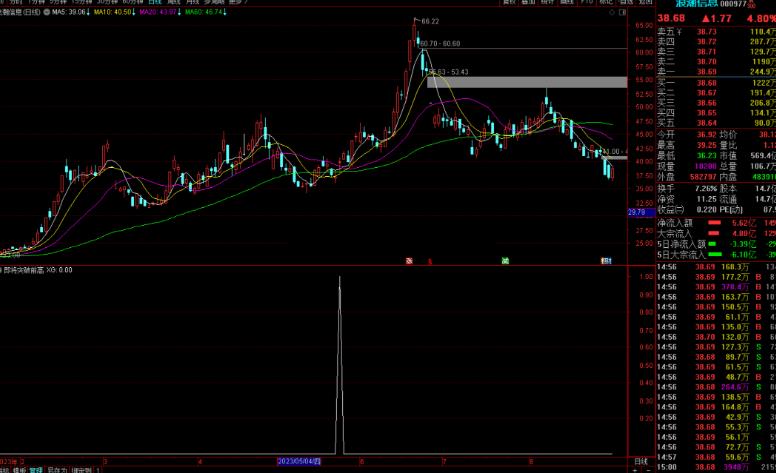Open the 统计 statistics tool
Image resolution: width=776 pixels, height=473 pixels.
click(x=547, y=2)
